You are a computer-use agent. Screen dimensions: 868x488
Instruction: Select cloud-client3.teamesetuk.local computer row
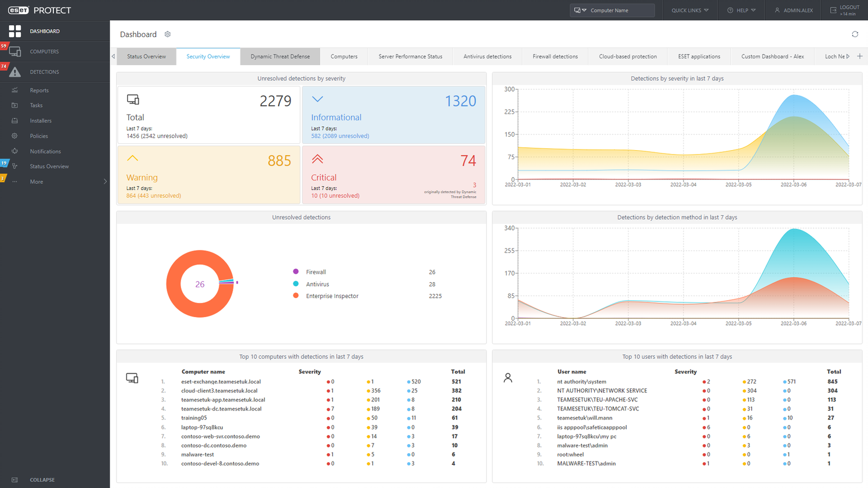coord(314,390)
